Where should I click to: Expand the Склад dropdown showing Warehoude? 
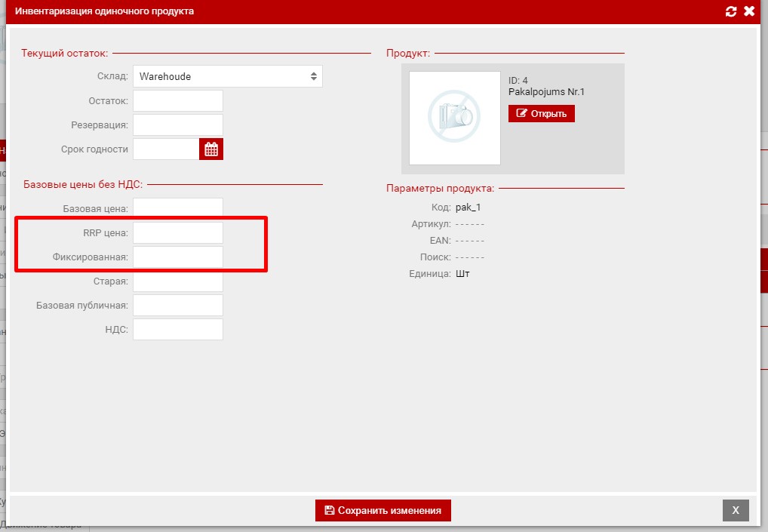click(227, 76)
